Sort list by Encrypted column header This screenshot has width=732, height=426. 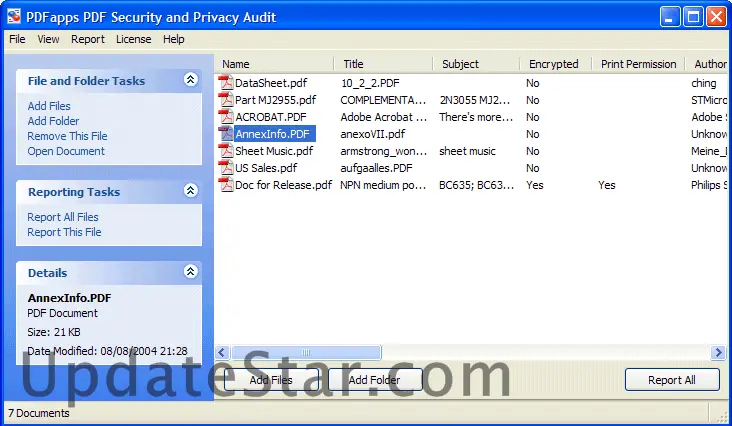pos(556,64)
